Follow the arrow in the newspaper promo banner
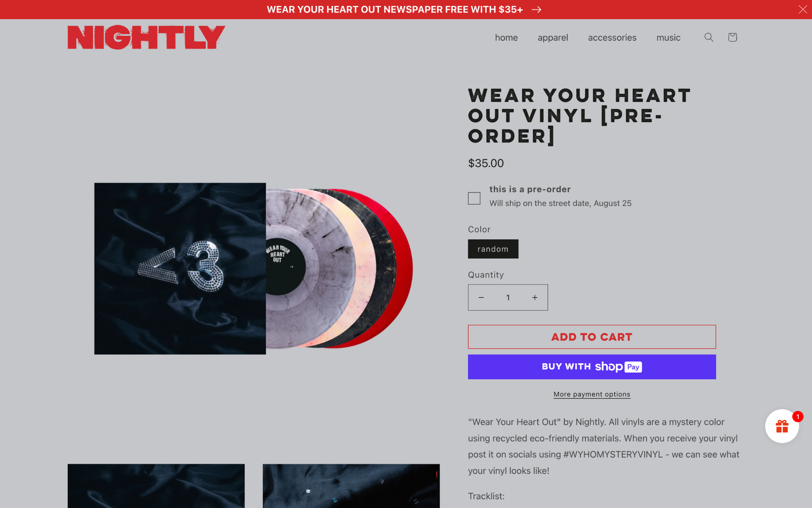This screenshot has height=508, width=812. [x=536, y=10]
